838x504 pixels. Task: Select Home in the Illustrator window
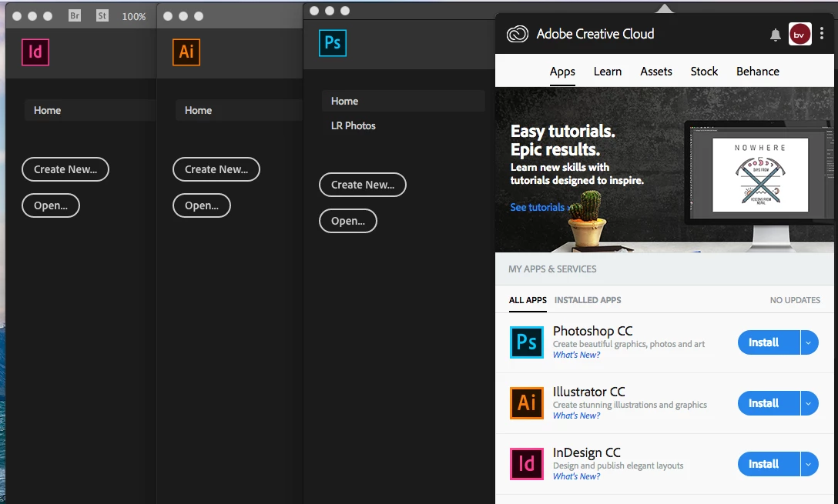[x=238, y=111]
